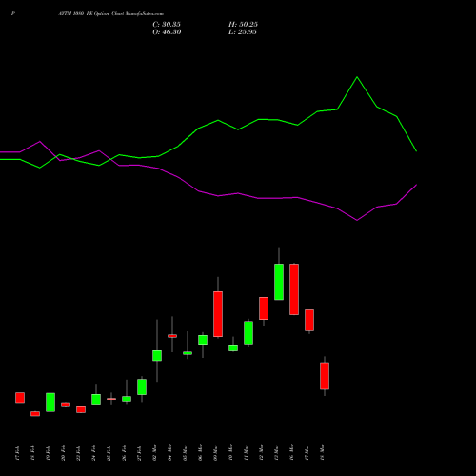Click the high value H: 50.25
The width and height of the screenshot is (476, 476).
[243, 25]
